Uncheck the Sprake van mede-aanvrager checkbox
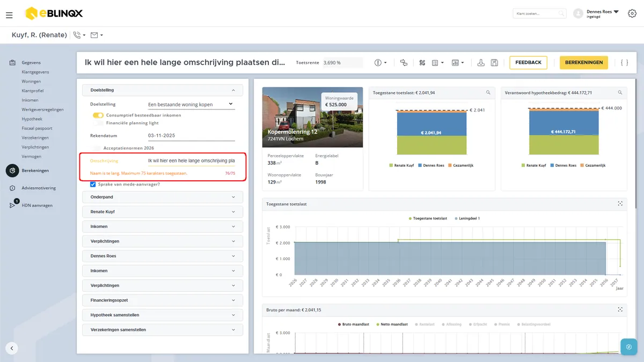 93,184
